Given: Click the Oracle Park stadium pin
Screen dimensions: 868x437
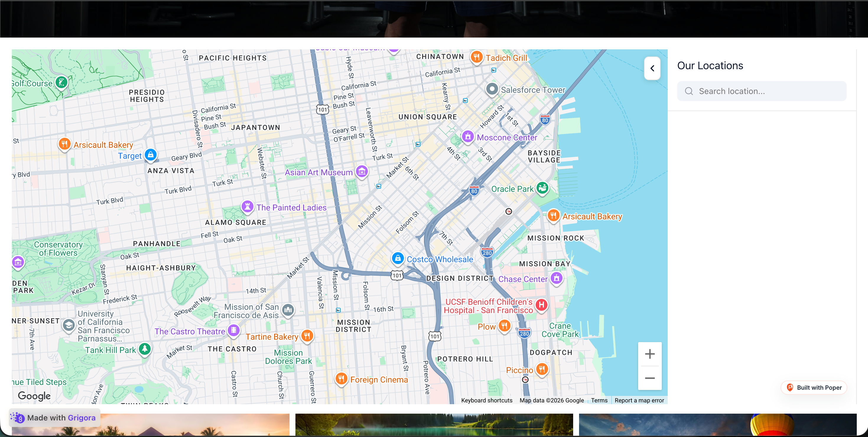Looking at the screenshot, I should click(542, 188).
